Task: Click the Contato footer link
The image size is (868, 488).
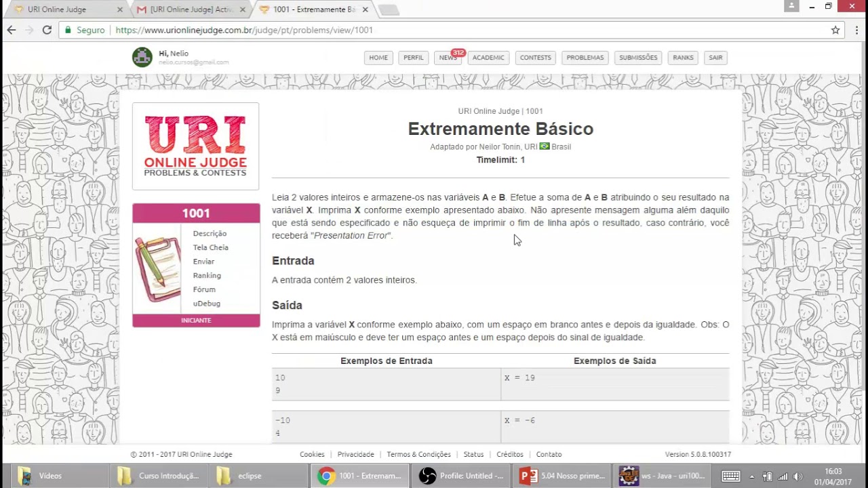Action: coord(549,455)
